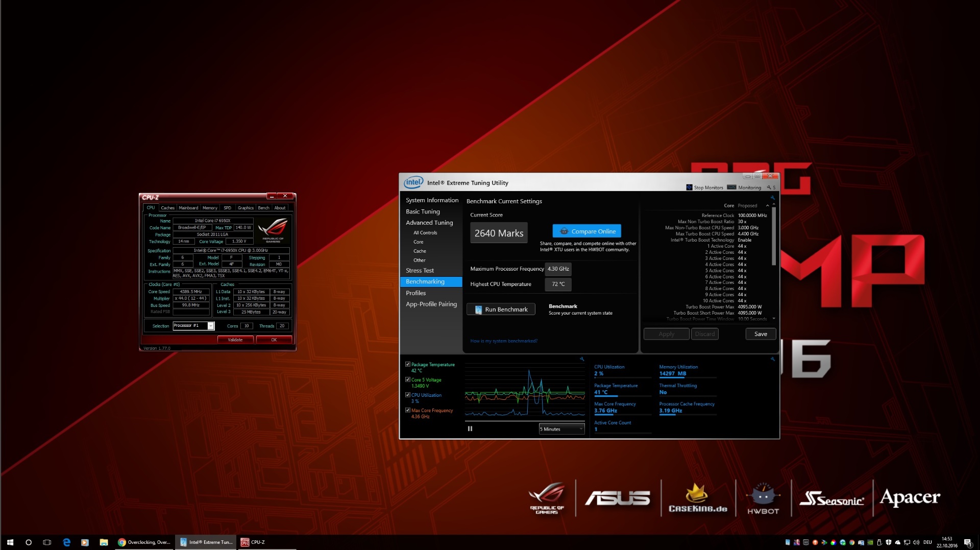Viewport: 980px width, 550px height.
Task: Launch Microsoft Edge from taskbar
Action: click(66, 542)
